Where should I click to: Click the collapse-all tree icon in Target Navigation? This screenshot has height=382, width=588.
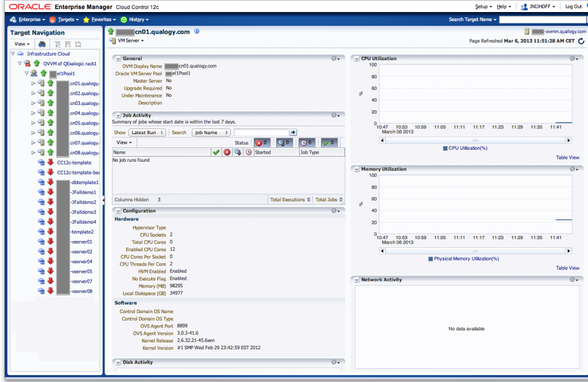[68, 44]
